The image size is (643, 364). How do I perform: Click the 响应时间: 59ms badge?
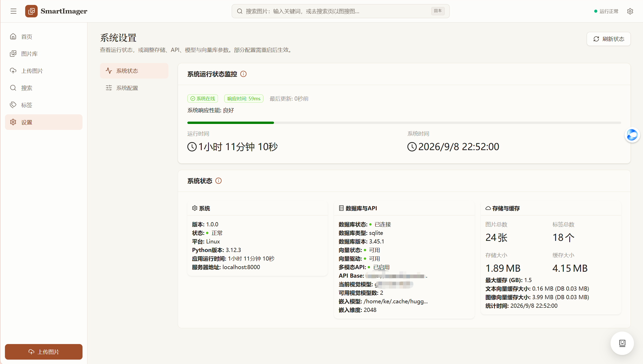(244, 99)
